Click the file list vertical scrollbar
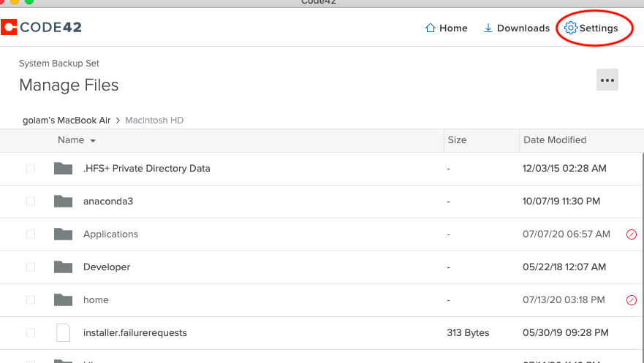 (643, 258)
